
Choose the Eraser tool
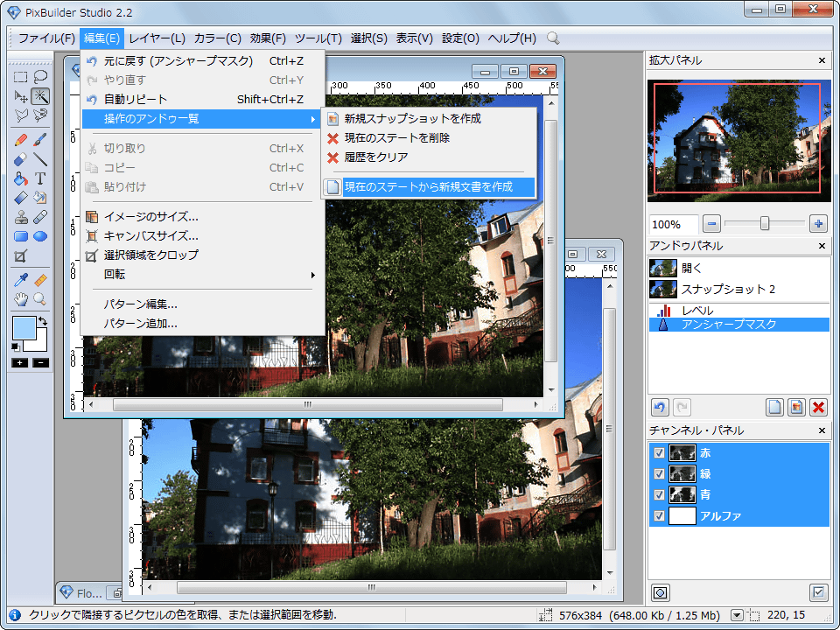pos(22,159)
